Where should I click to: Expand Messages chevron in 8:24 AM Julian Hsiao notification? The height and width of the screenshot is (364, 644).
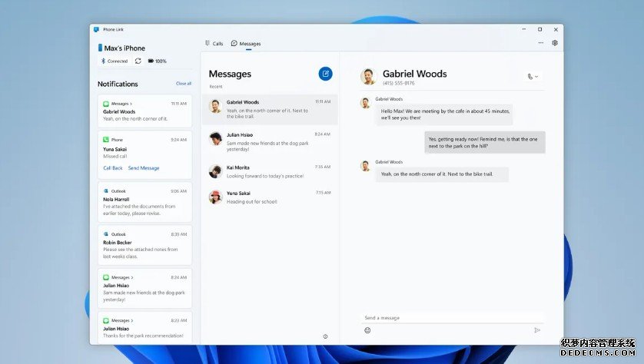[x=132, y=277]
